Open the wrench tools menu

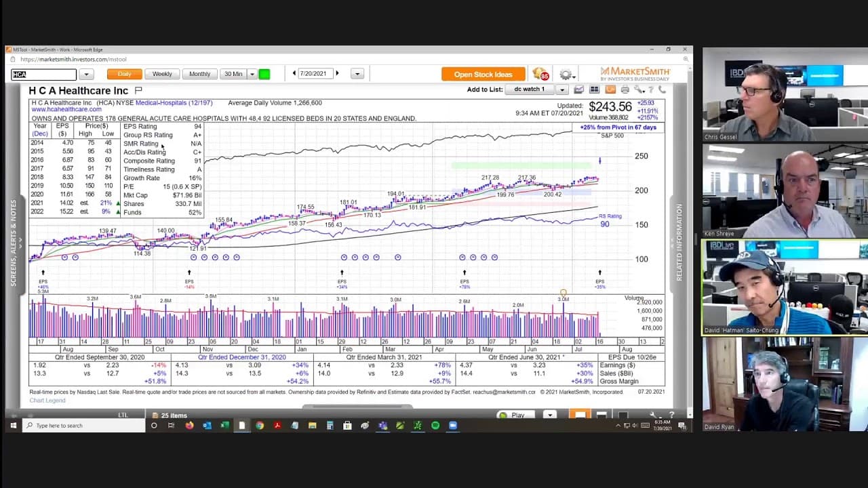(x=639, y=89)
